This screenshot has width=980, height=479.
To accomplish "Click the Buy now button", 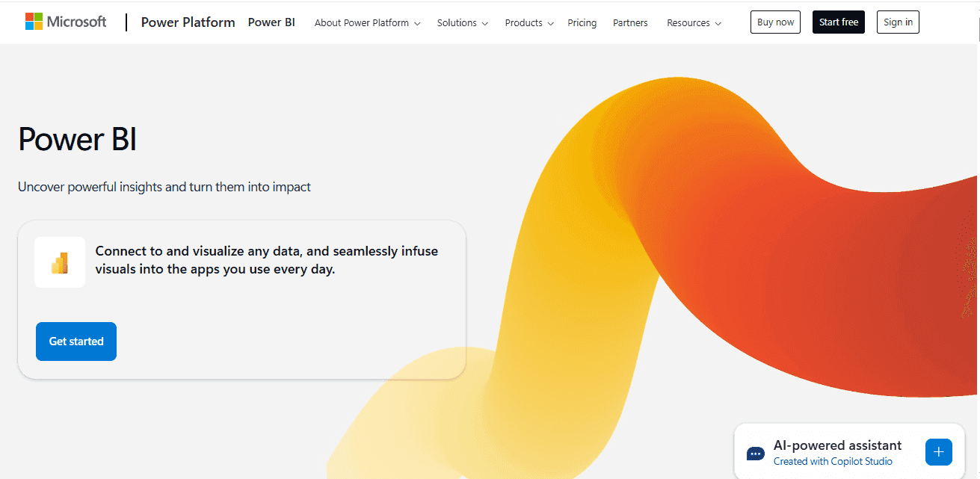I will coord(775,22).
